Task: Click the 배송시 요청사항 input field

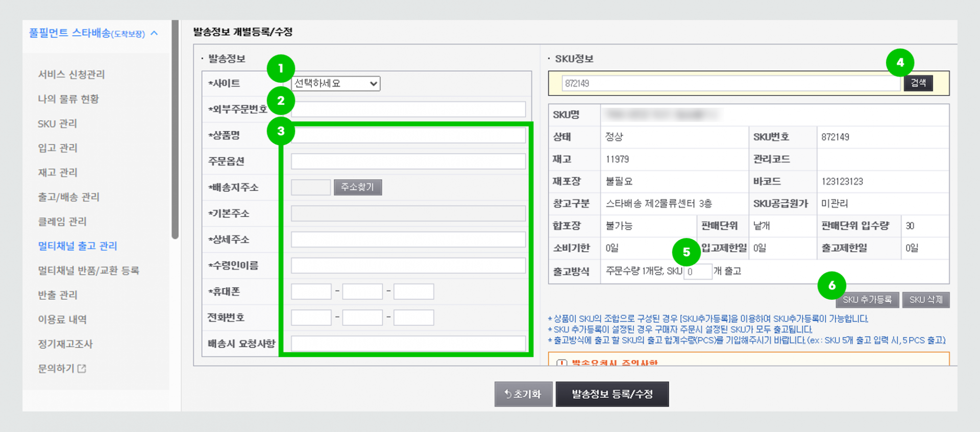Action: (408, 344)
